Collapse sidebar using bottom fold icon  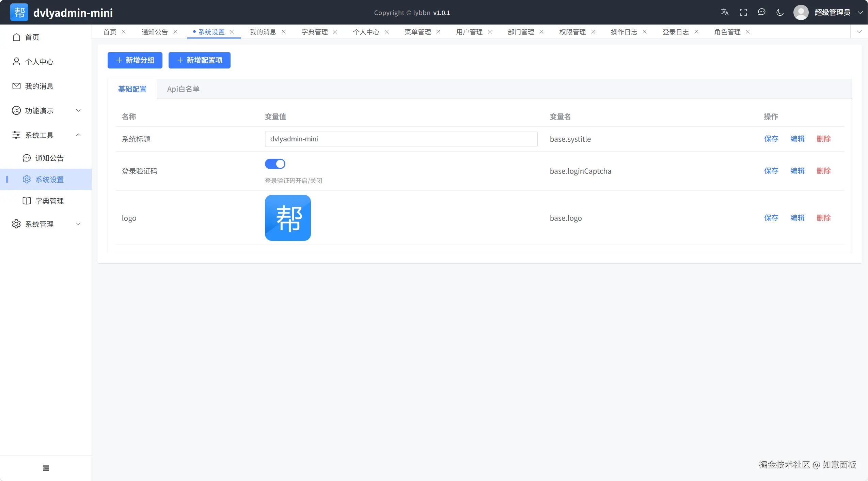pos(46,468)
